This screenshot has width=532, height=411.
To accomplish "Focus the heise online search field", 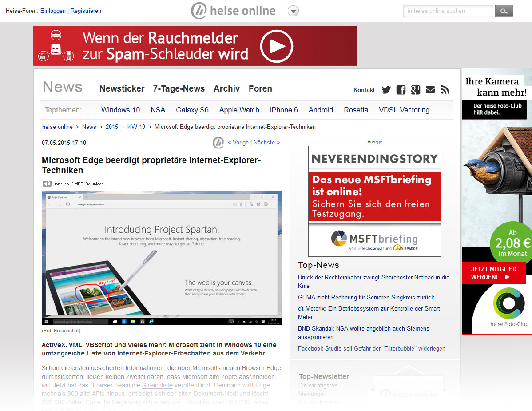I will point(448,11).
